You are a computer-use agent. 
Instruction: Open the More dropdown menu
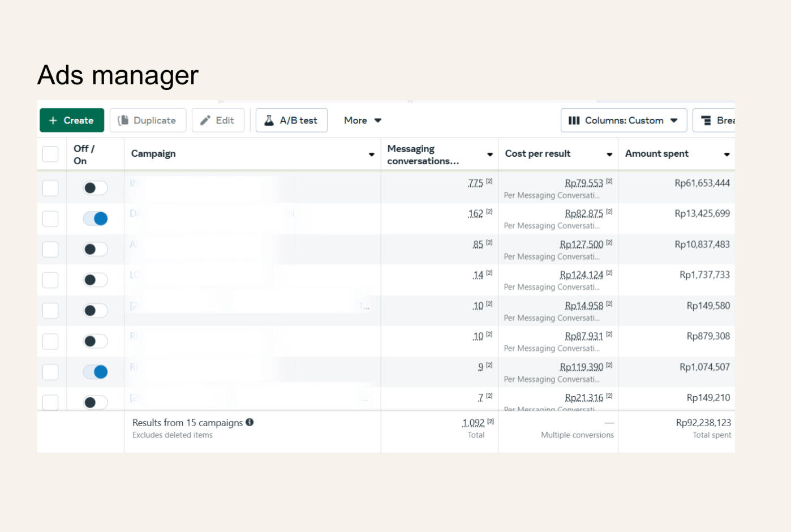tap(363, 121)
